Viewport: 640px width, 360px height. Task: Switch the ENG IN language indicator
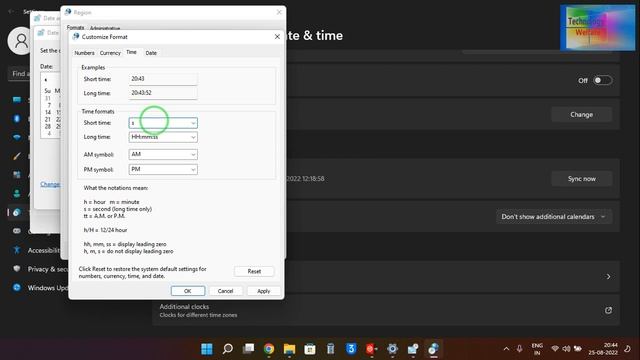point(537,349)
